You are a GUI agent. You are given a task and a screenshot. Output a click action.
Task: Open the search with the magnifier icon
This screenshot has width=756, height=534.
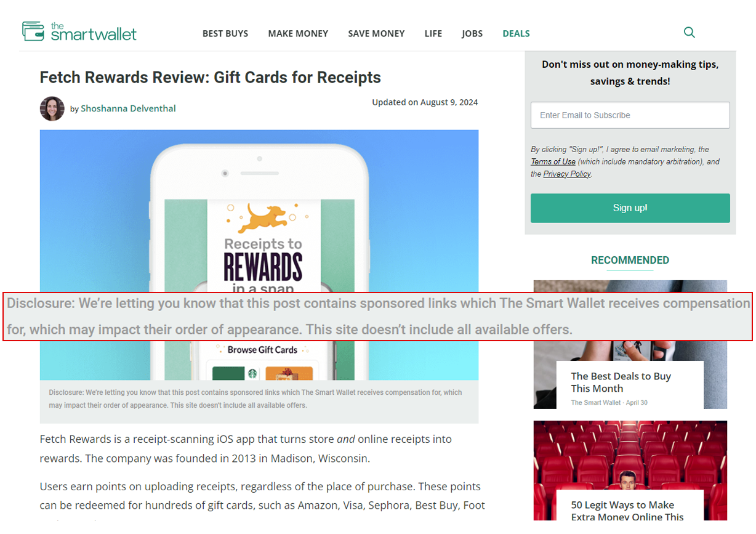(689, 32)
